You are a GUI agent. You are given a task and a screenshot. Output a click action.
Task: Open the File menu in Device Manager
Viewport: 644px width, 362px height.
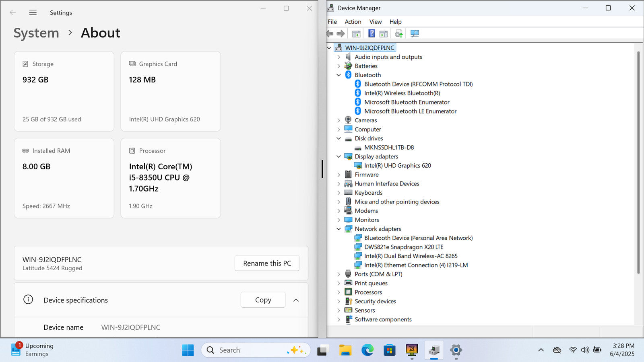point(332,22)
